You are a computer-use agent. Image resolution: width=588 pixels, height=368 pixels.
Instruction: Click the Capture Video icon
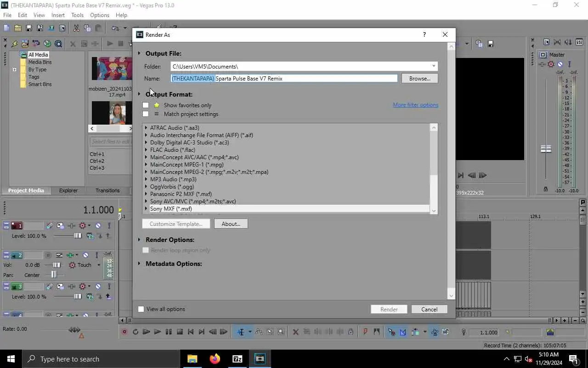coord(36,44)
